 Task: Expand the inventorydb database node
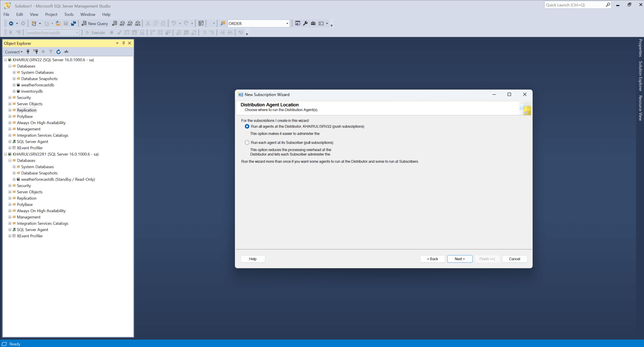(x=14, y=91)
